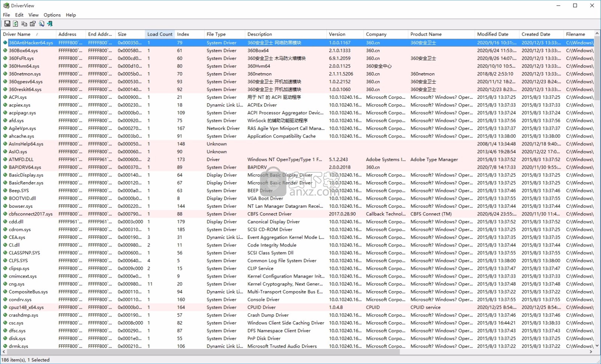Sort by the Load Count column header
601x364 pixels.
coord(160,34)
